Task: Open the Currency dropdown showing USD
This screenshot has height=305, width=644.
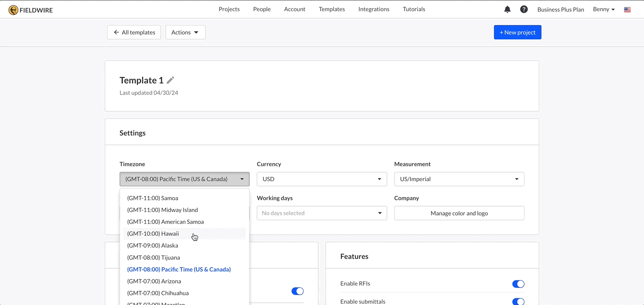Action: coord(321,179)
